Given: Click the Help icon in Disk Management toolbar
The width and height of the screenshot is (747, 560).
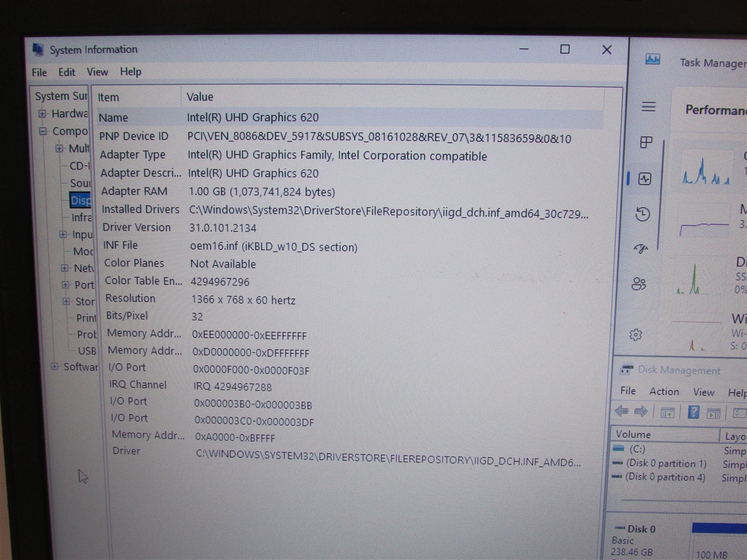Looking at the screenshot, I should (694, 413).
